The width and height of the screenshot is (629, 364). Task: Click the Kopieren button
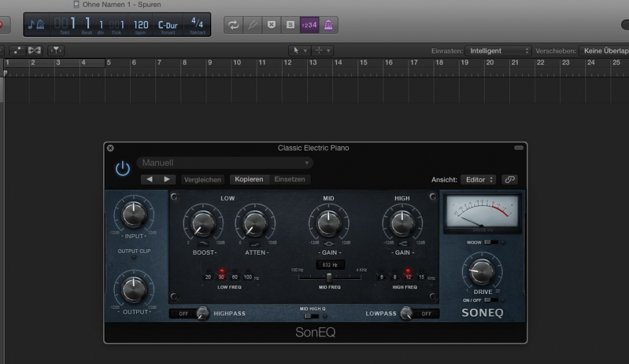[249, 179]
